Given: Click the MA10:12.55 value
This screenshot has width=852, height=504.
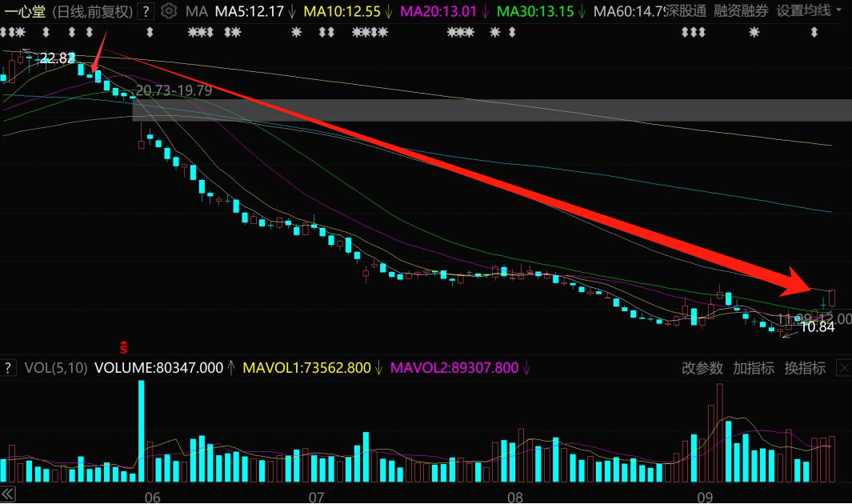Looking at the screenshot, I should click(342, 11).
